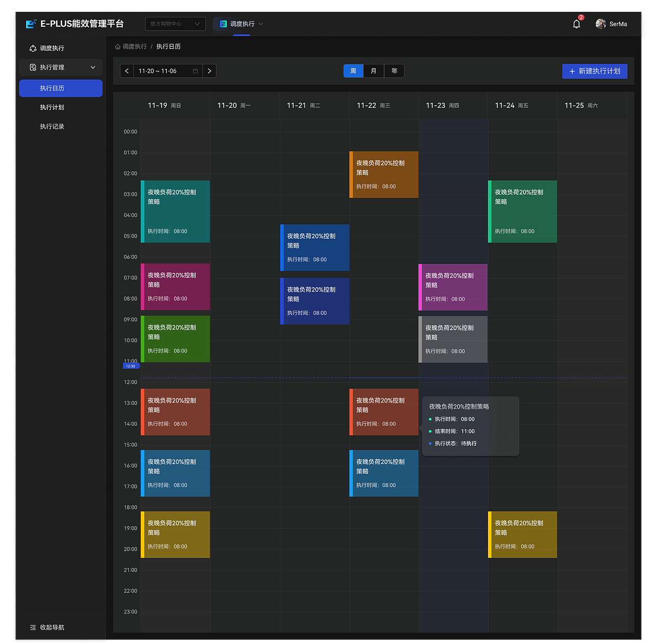Viewport: 657px width, 644px height.
Task: Open the notification bell icon
Action: [576, 24]
